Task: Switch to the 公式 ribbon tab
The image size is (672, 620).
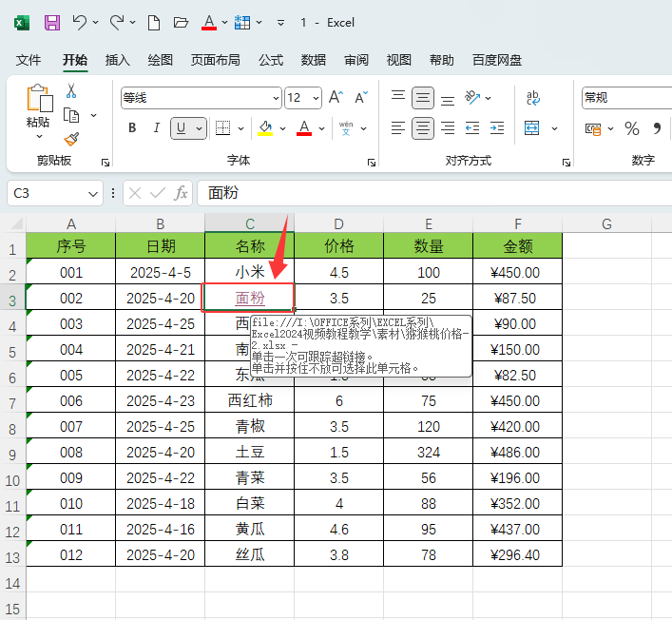Action: 271,60
